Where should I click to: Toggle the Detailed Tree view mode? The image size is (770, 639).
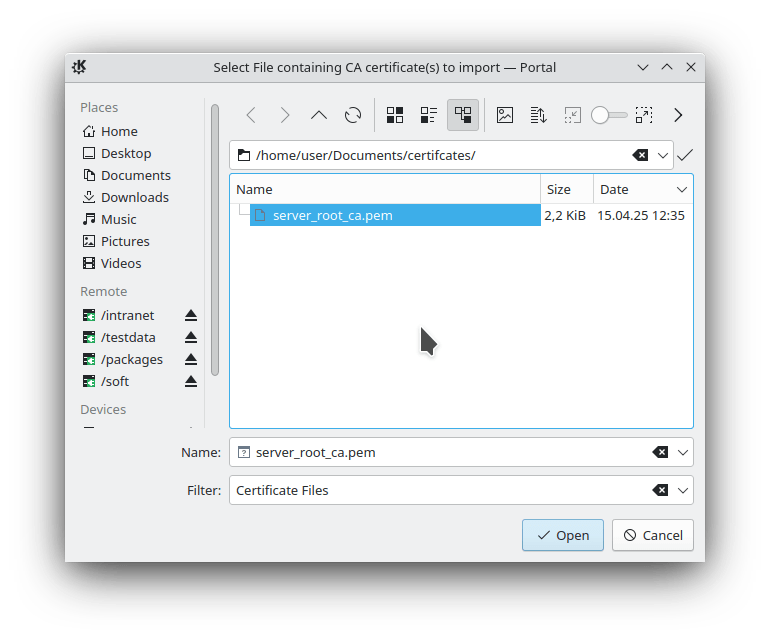point(463,115)
